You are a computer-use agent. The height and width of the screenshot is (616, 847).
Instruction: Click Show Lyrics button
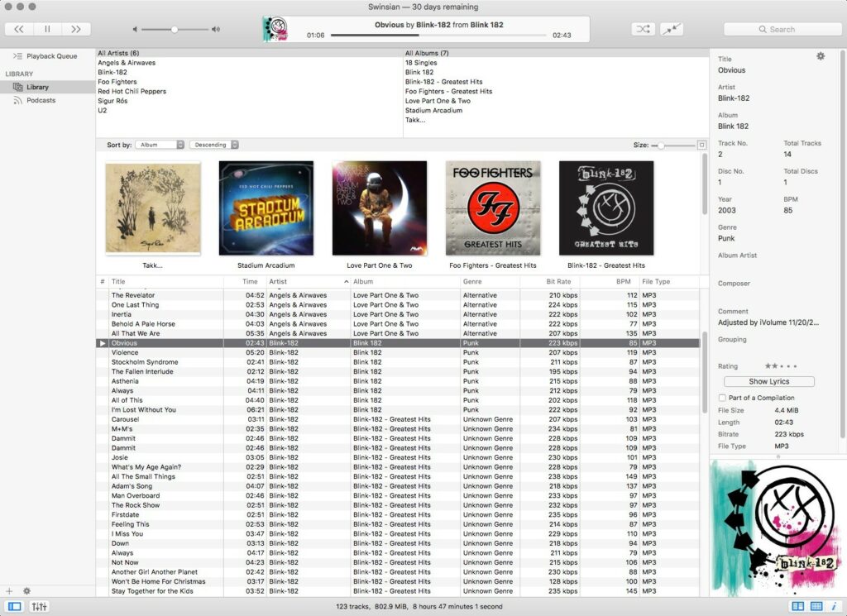[768, 382]
